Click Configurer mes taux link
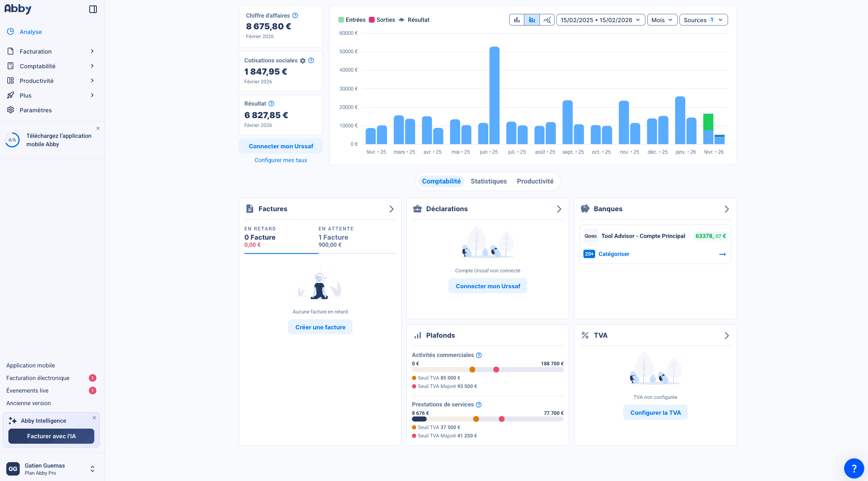The width and height of the screenshot is (868, 481). [280, 160]
